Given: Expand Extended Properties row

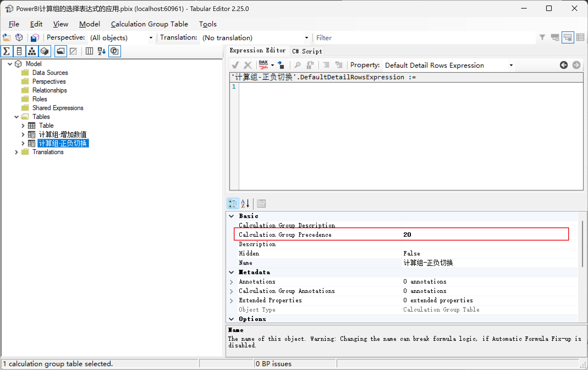Looking at the screenshot, I should [232, 301].
